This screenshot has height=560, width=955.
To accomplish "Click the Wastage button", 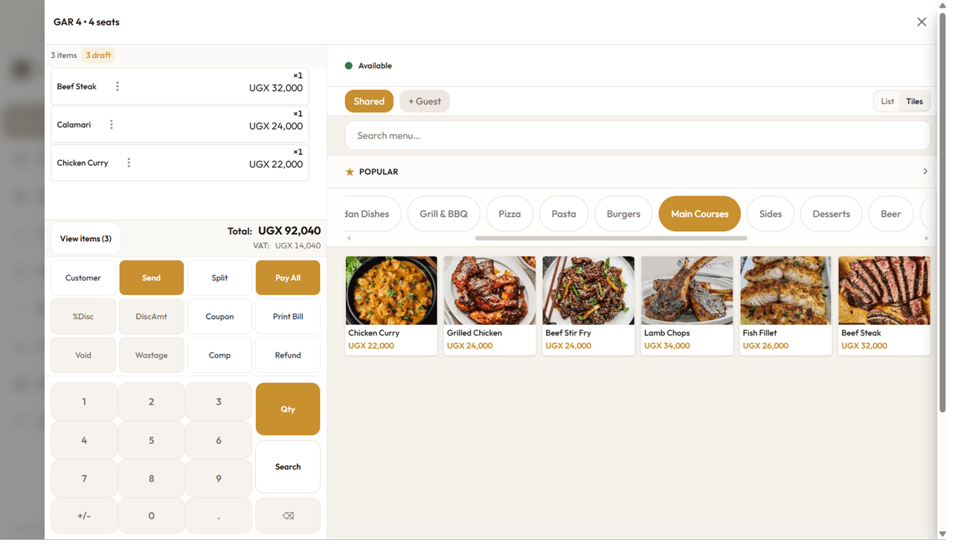I will pyautogui.click(x=151, y=355).
